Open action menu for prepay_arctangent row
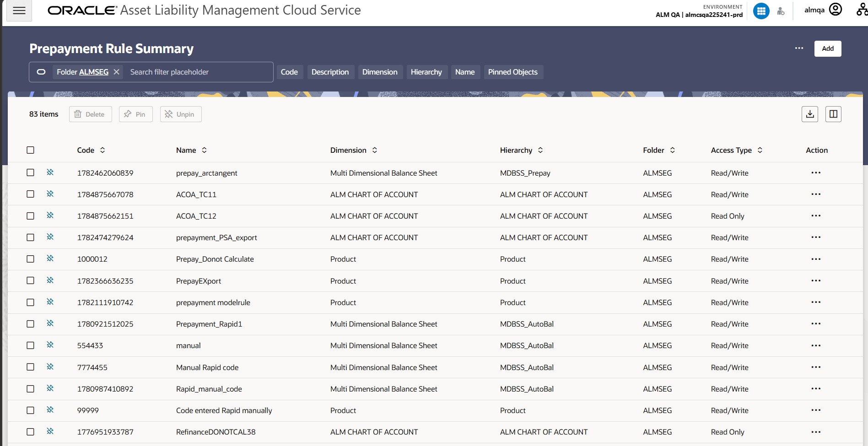The image size is (868, 446). 816,173
